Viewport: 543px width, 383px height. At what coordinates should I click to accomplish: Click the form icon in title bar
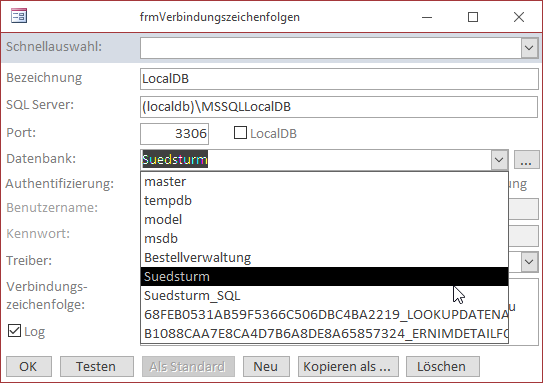pos(19,16)
